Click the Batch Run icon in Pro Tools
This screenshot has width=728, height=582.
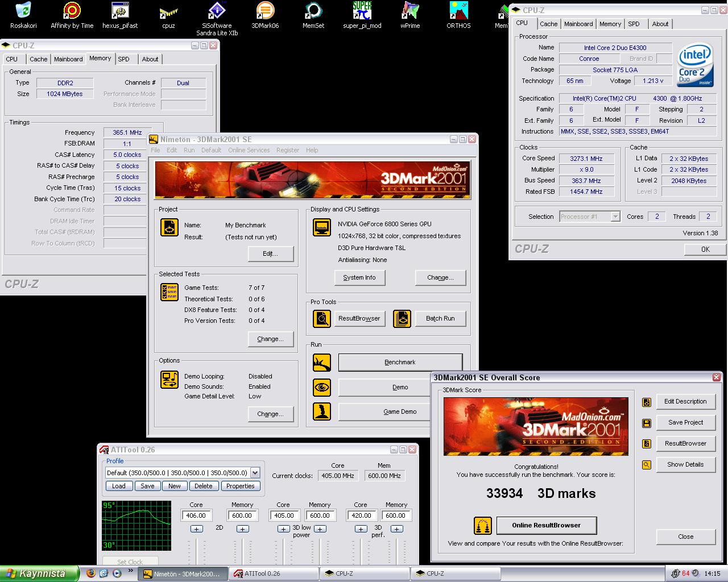coord(402,319)
